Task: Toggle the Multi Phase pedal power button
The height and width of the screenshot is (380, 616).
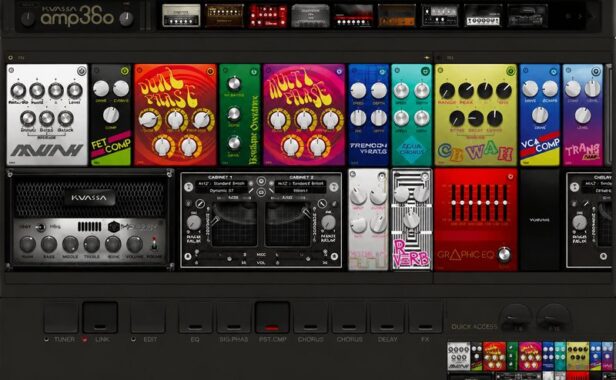Action: tap(339, 72)
